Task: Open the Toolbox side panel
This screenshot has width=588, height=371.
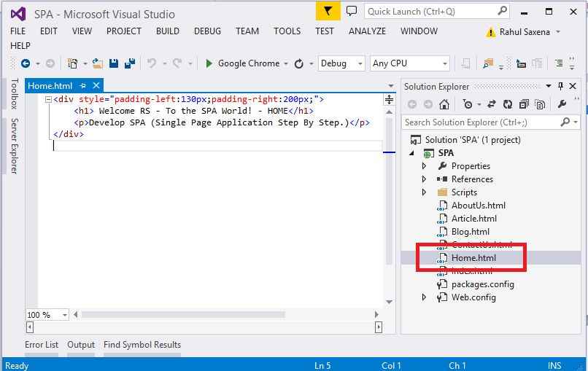Action: pos(15,94)
